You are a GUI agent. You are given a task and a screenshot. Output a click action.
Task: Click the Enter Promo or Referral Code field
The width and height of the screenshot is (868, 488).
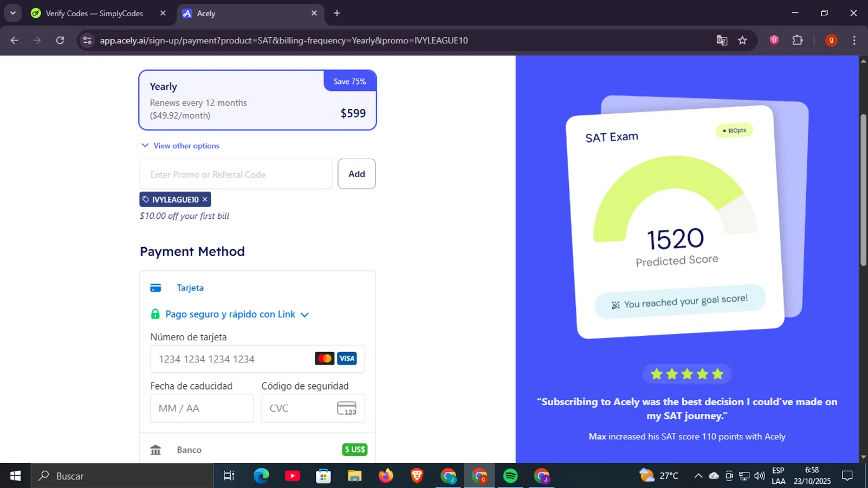point(236,174)
